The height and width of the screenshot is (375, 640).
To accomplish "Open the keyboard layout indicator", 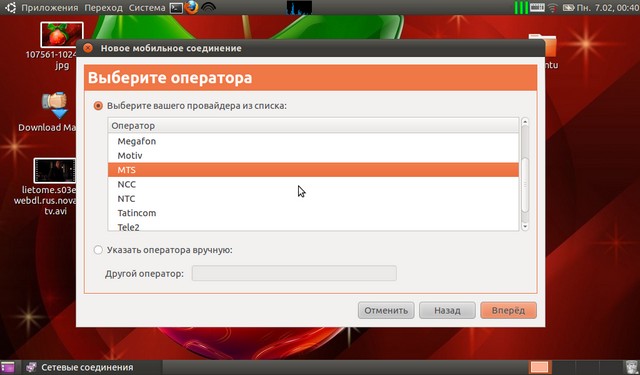I will click(x=537, y=7).
